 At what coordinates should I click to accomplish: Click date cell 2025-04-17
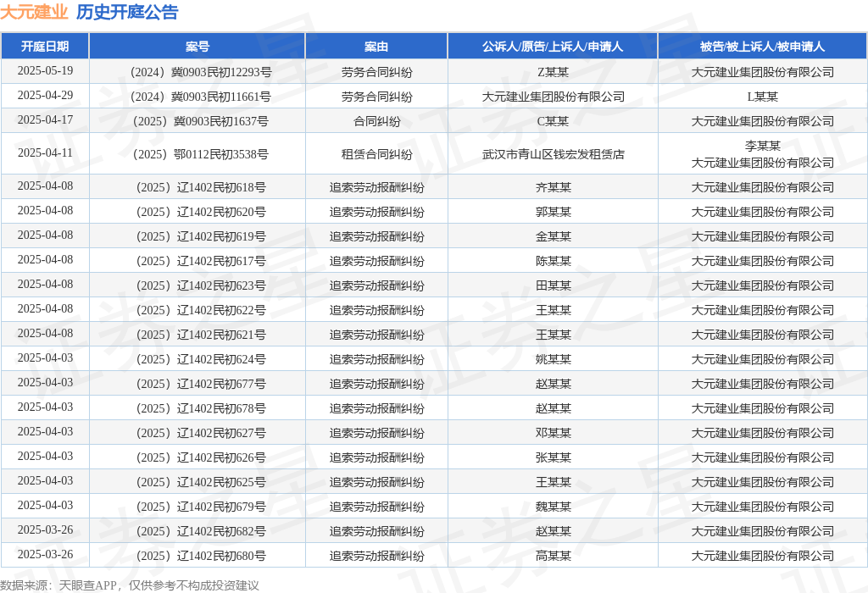pos(45,119)
